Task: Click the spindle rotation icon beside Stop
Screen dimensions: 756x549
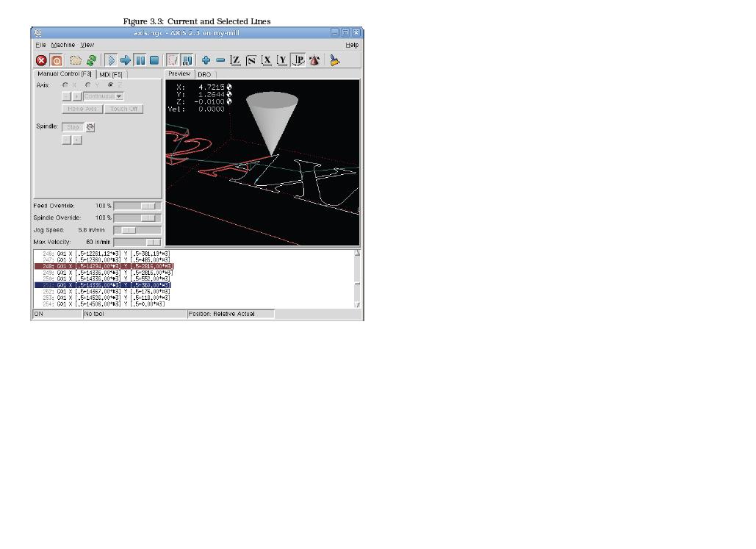Action: click(90, 127)
